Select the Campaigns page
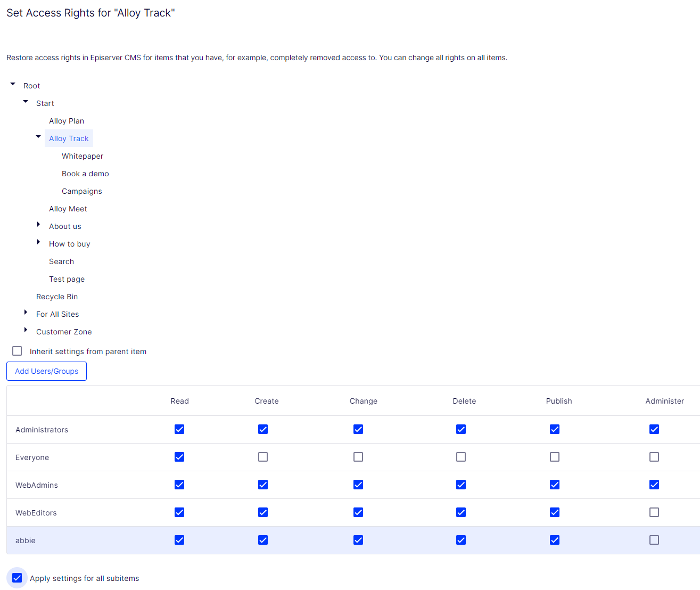The height and width of the screenshot is (590, 700). [x=82, y=191]
